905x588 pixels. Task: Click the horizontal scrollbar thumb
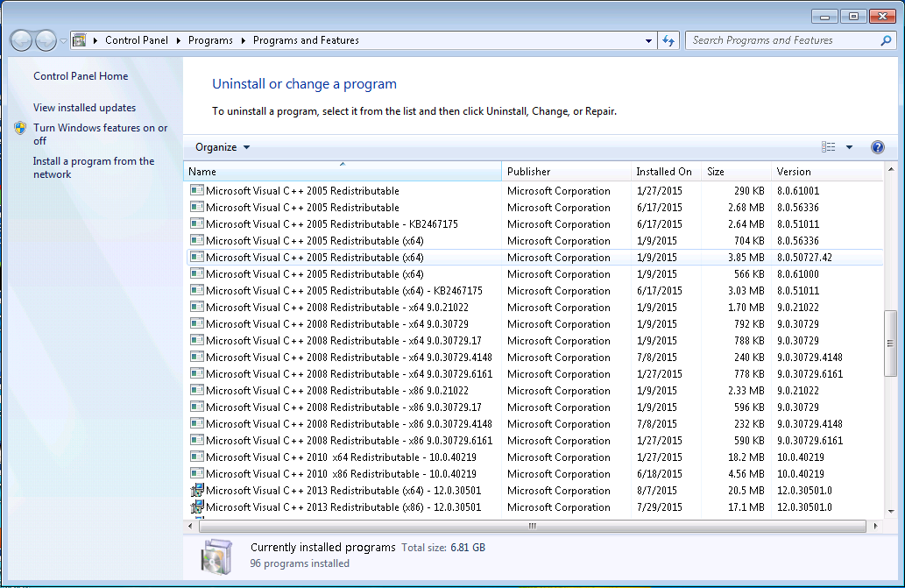[532, 527]
